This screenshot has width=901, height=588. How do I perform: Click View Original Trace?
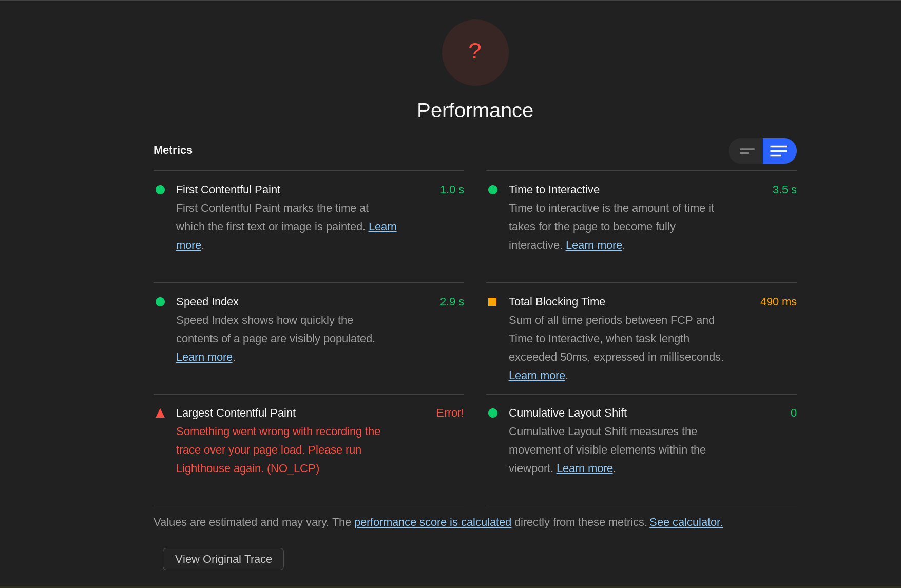[x=223, y=559]
